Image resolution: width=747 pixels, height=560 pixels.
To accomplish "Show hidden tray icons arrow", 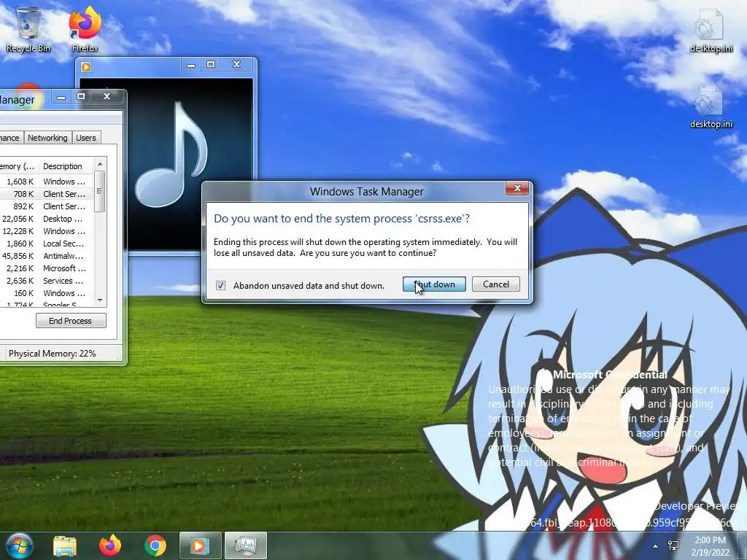I will pos(656,546).
